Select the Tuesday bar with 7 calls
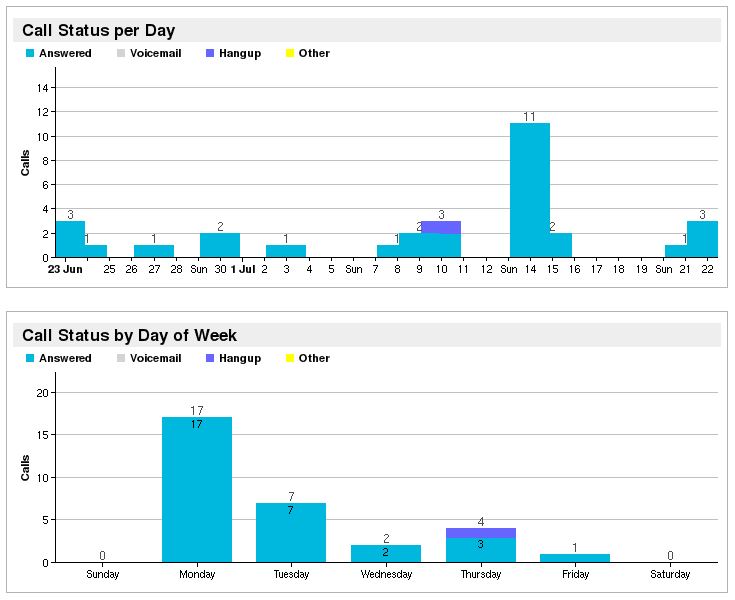The image size is (735, 600). tap(291, 532)
